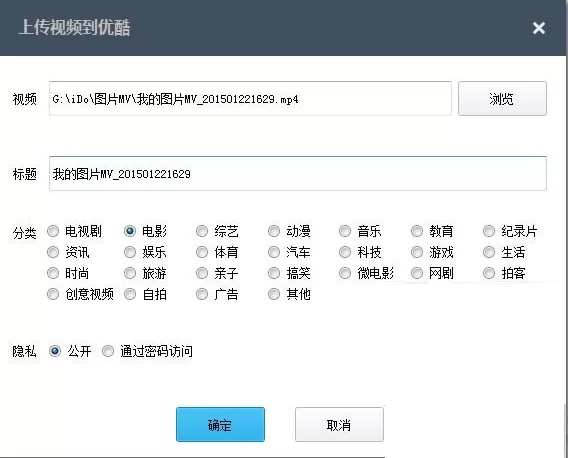Select the 电影 category radio button
The height and width of the screenshot is (458, 568).
130,231
